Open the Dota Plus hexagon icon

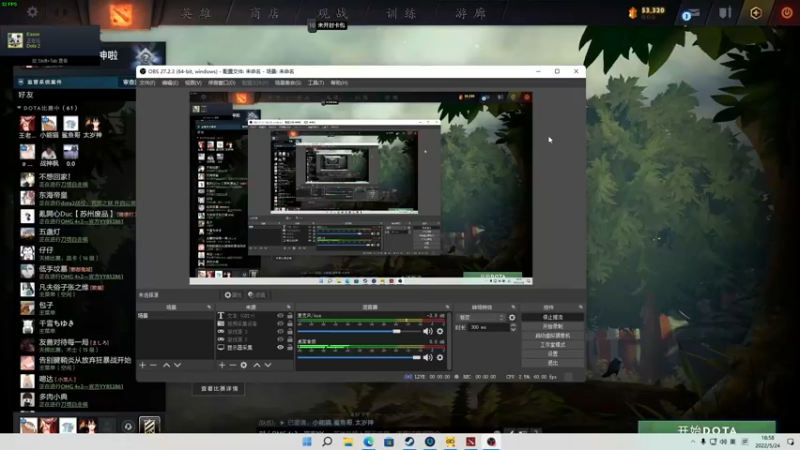(756, 13)
